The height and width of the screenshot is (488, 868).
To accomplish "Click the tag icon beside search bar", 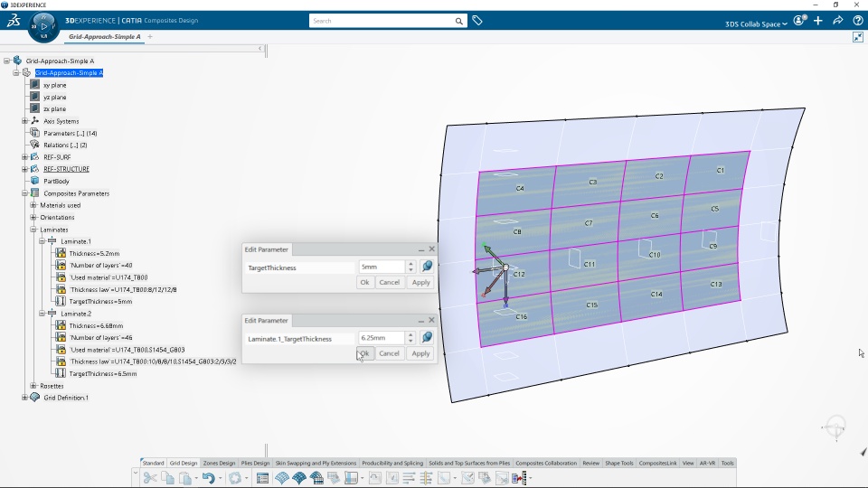I will tap(477, 21).
